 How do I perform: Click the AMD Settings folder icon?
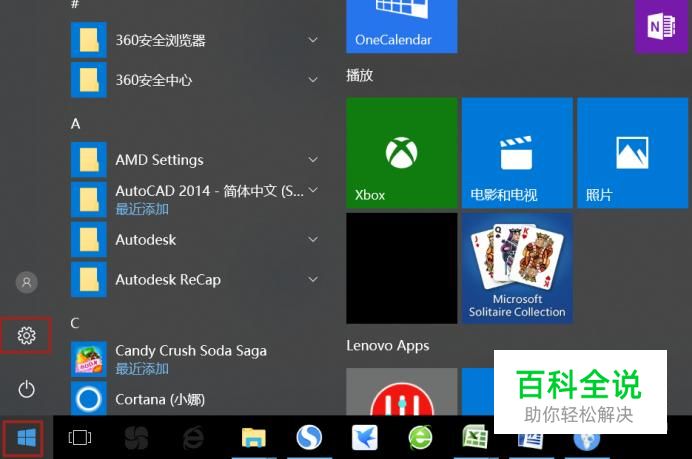tap(89, 160)
